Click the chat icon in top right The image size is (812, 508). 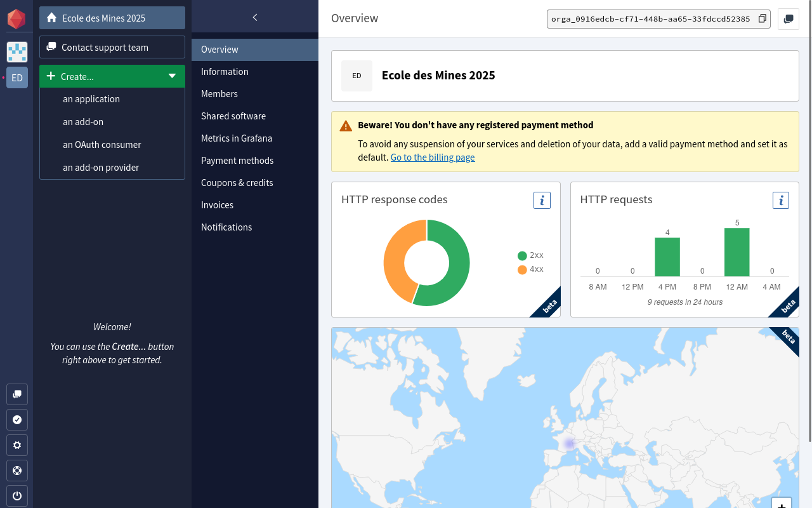click(788, 19)
